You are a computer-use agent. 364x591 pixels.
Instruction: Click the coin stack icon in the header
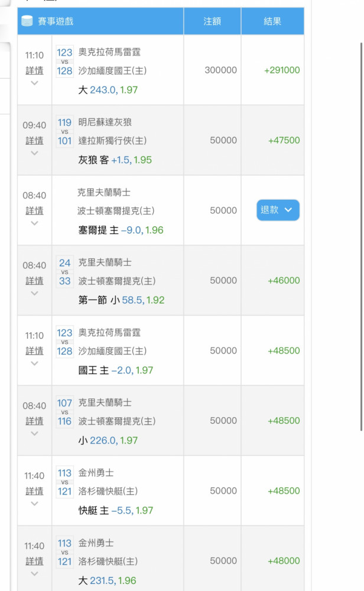[x=27, y=21]
